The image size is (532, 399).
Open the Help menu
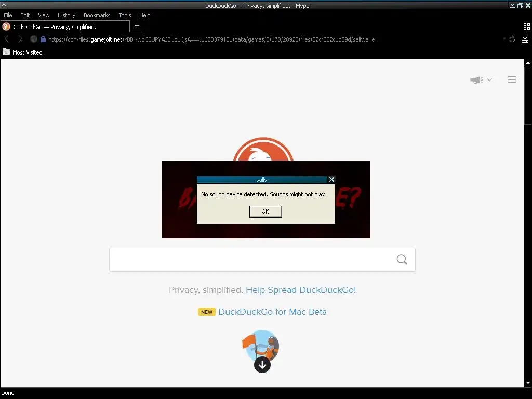[144, 15]
